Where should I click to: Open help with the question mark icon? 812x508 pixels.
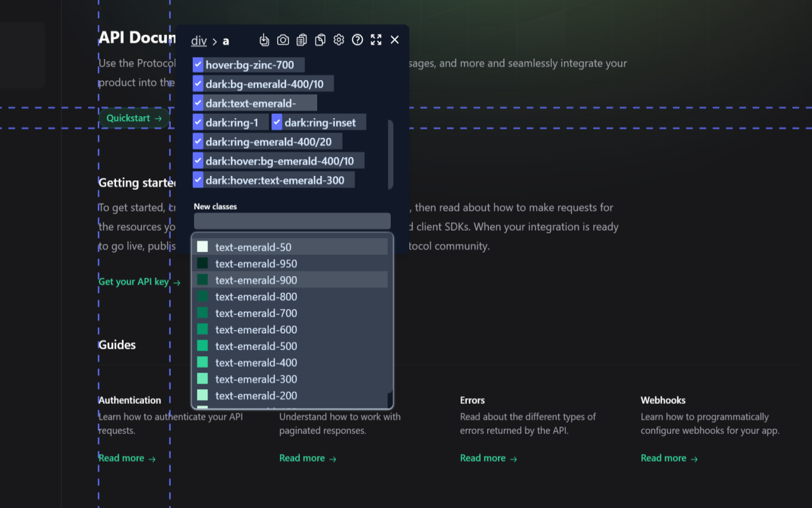[x=357, y=40]
